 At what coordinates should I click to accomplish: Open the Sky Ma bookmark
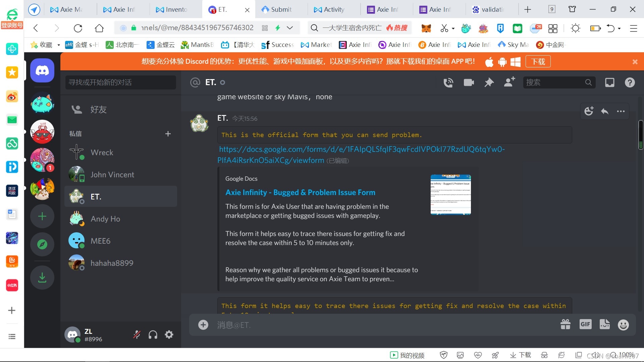tap(514, 45)
